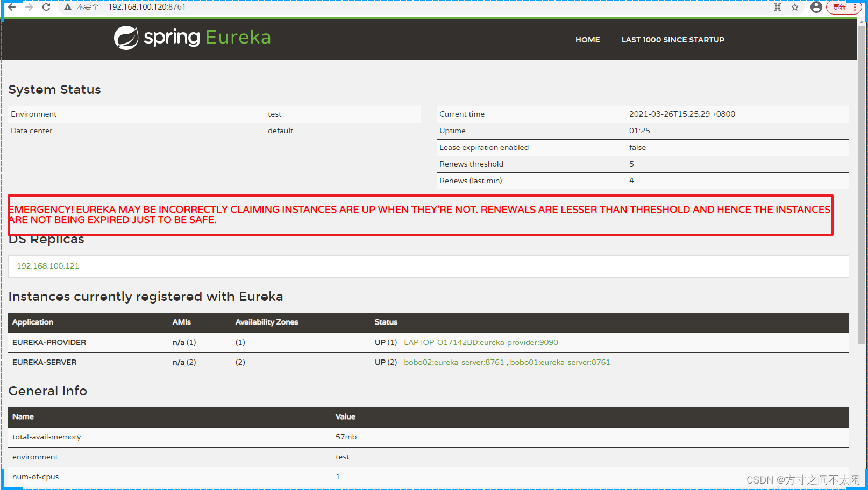Click the General Info heading

(48, 391)
